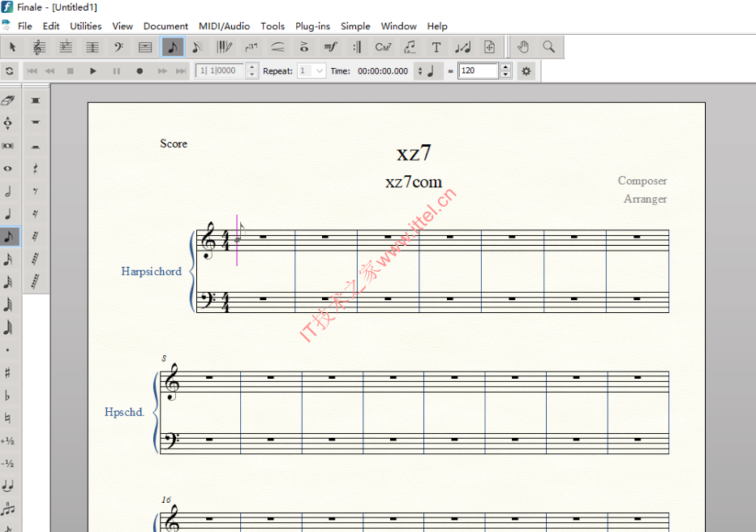Increase the tempo value with up arrow
This screenshot has height=532, width=756.
(505, 67)
